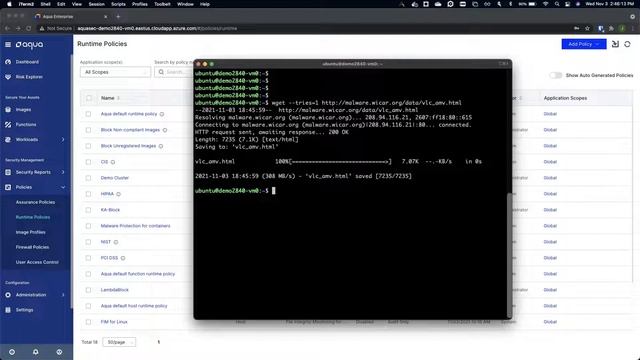640x360 pixels.
Task: Go to Assurance Policies in sidebar
Action: (x=35, y=202)
